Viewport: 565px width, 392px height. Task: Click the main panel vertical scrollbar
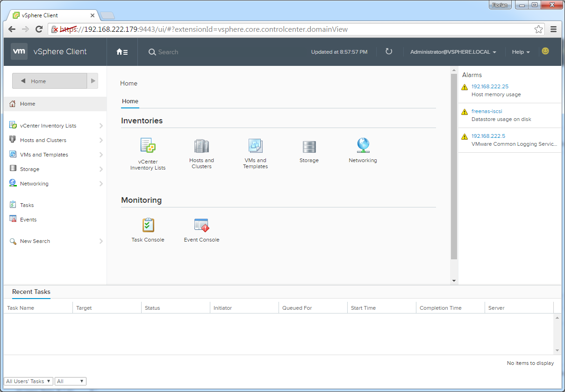pyautogui.click(x=454, y=166)
